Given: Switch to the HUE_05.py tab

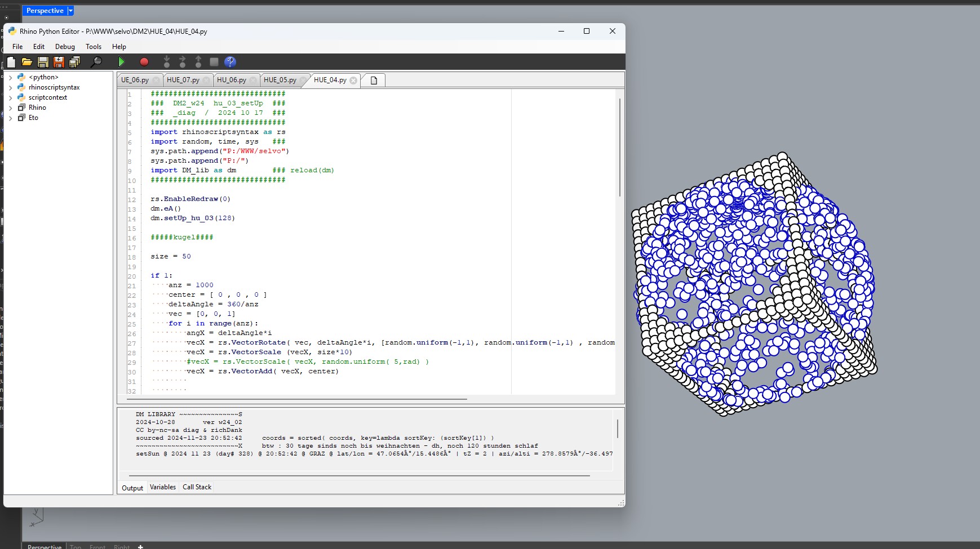Looking at the screenshot, I should (x=281, y=80).
